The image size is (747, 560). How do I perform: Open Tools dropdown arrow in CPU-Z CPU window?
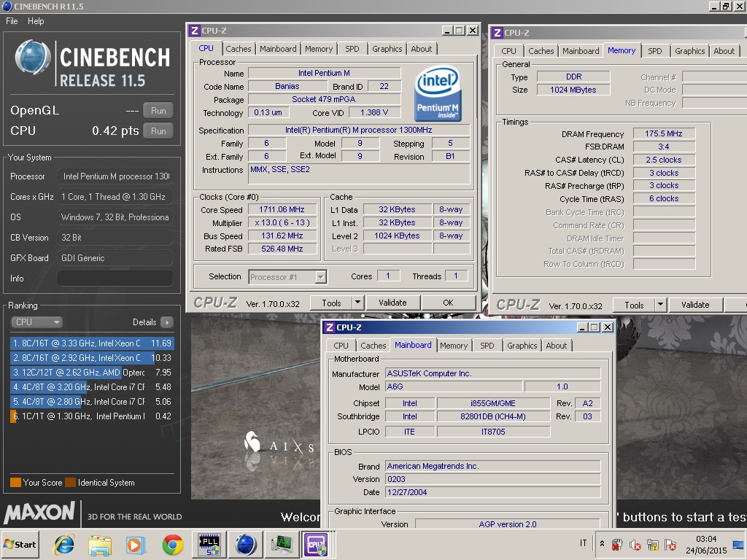[357, 303]
